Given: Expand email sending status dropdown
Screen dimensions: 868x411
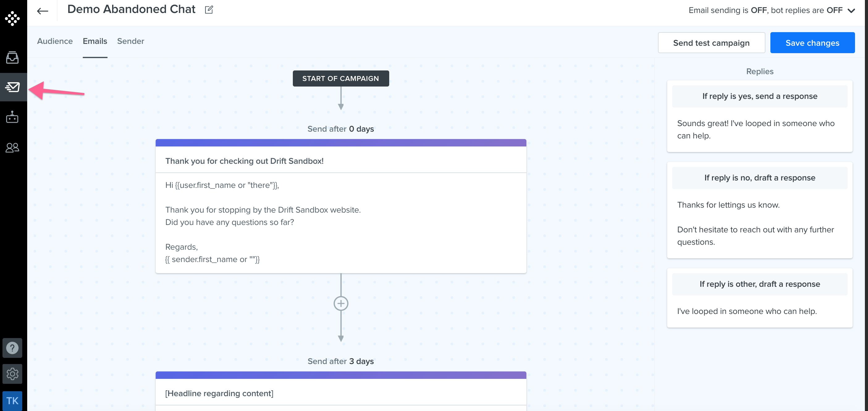Looking at the screenshot, I should coord(851,11).
